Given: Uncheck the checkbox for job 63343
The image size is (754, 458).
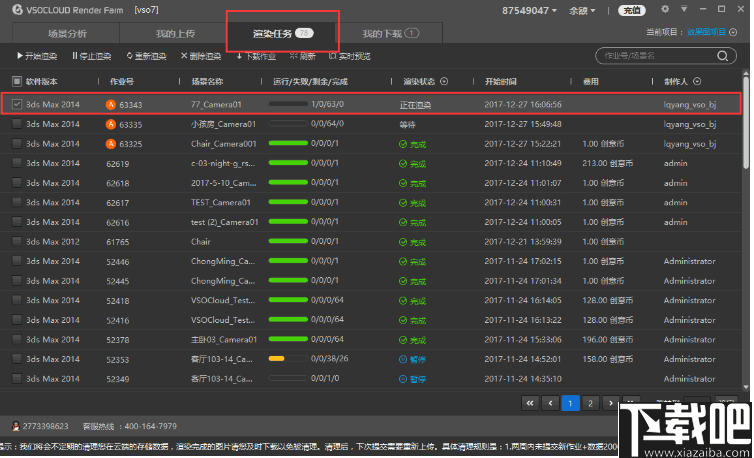Looking at the screenshot, I should coord(17,104).
